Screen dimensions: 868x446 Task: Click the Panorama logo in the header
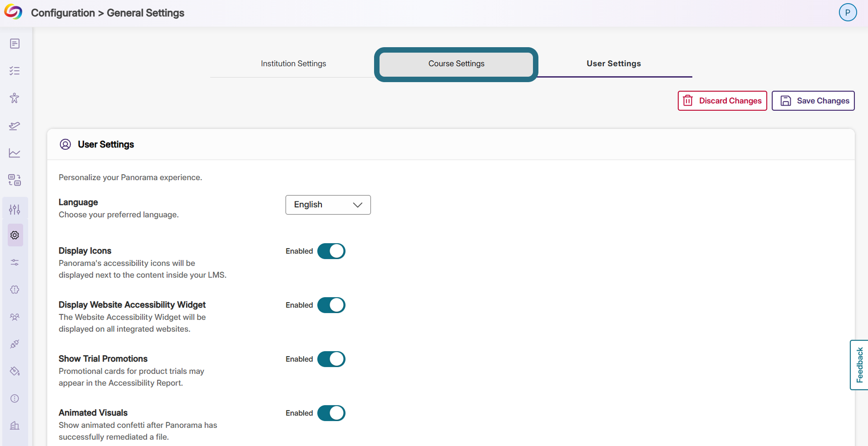point(13,12)
